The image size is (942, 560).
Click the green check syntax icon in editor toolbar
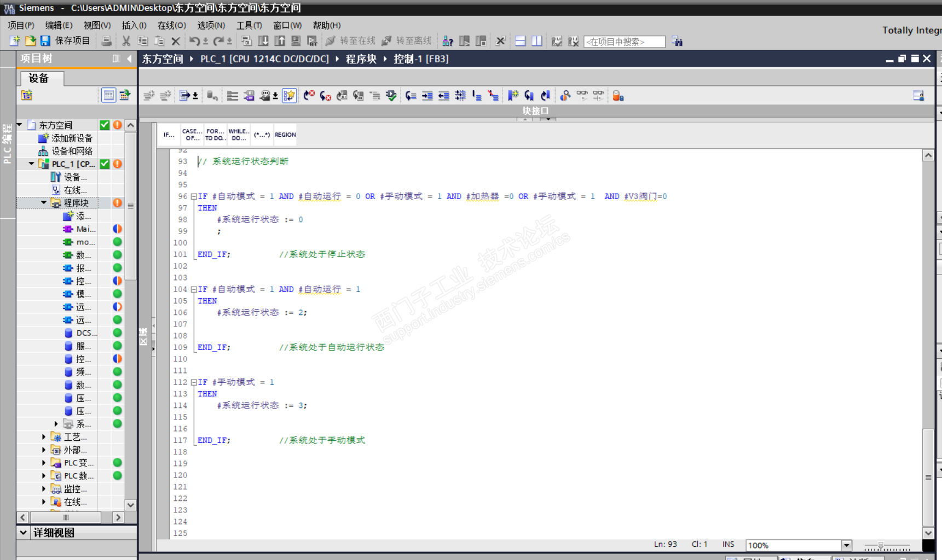point(391,96)
